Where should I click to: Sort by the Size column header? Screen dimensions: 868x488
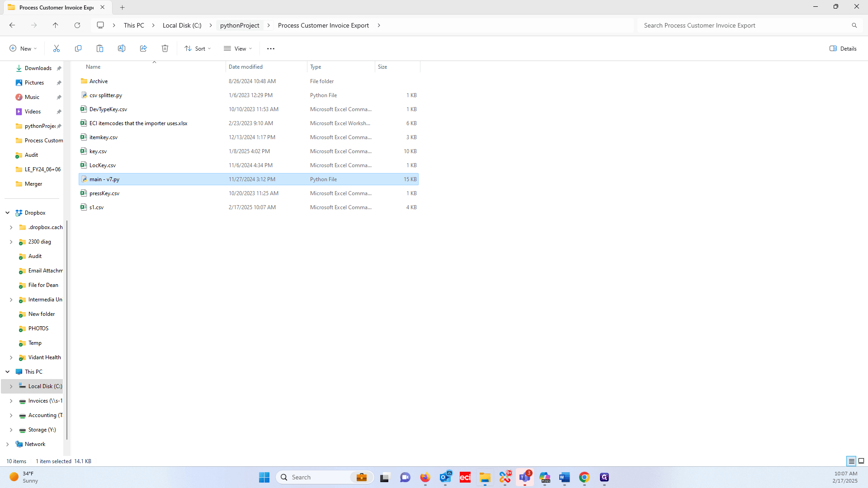coord(397,67)
